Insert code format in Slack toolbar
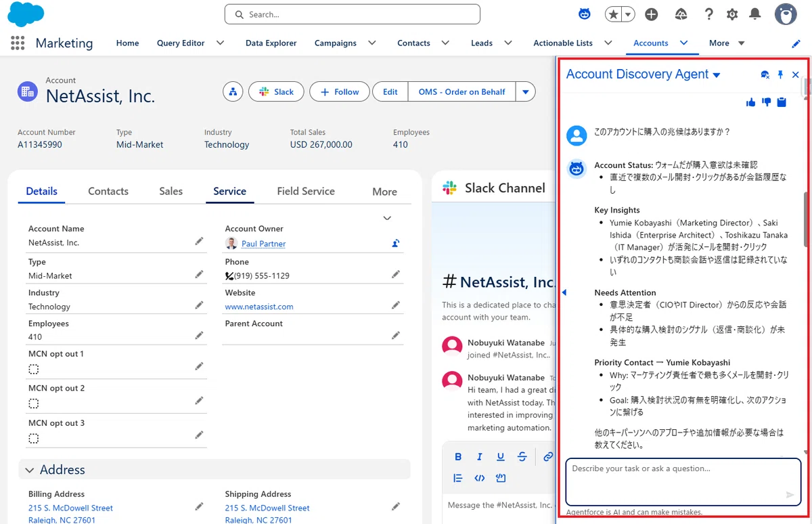The height and width of the screenshot is (524, 812). [479, 478]
